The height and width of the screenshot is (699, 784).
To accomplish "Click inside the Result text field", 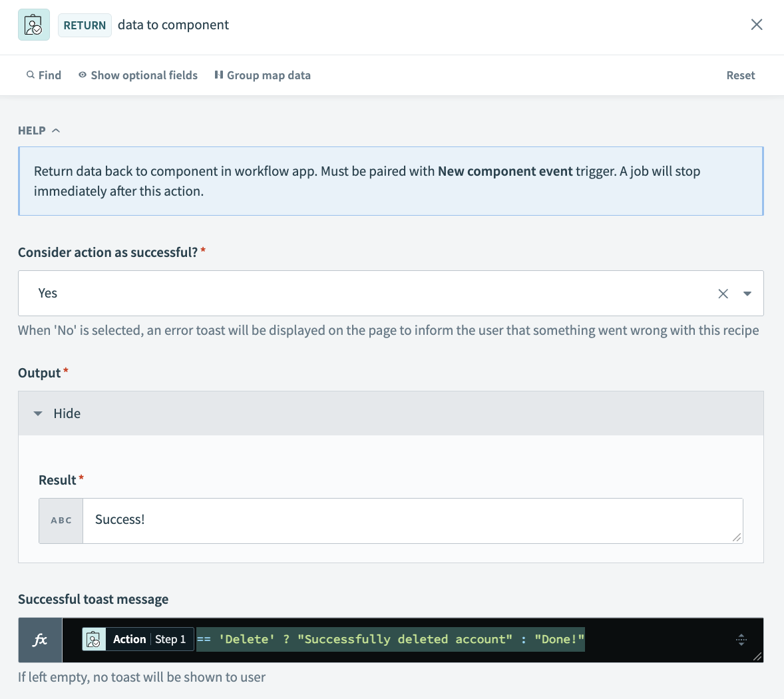I will point(333,520).
